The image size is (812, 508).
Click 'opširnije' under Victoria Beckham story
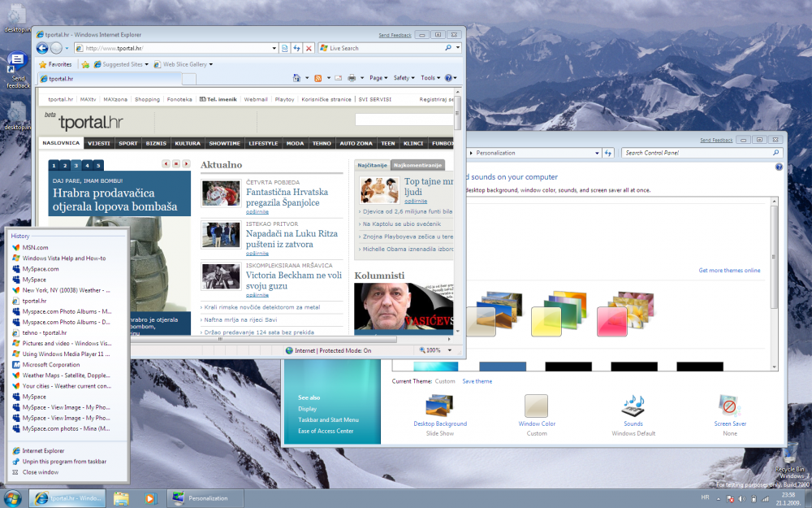pos(257,295)
